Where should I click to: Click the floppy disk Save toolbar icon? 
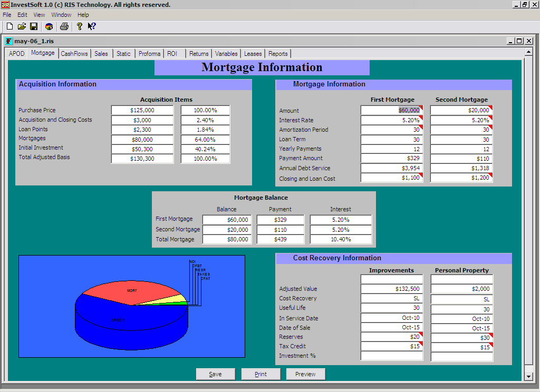coord(34,26)
